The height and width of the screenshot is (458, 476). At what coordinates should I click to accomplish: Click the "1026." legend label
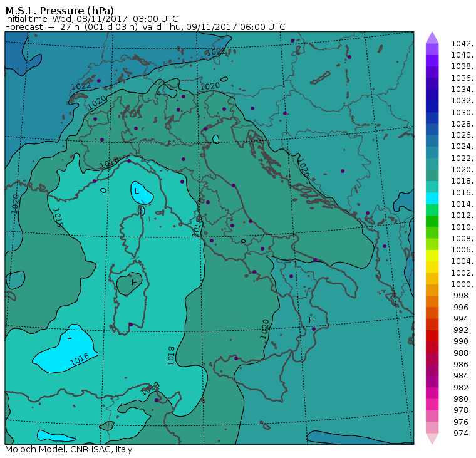pyautogui.click(x=462, y=135)
